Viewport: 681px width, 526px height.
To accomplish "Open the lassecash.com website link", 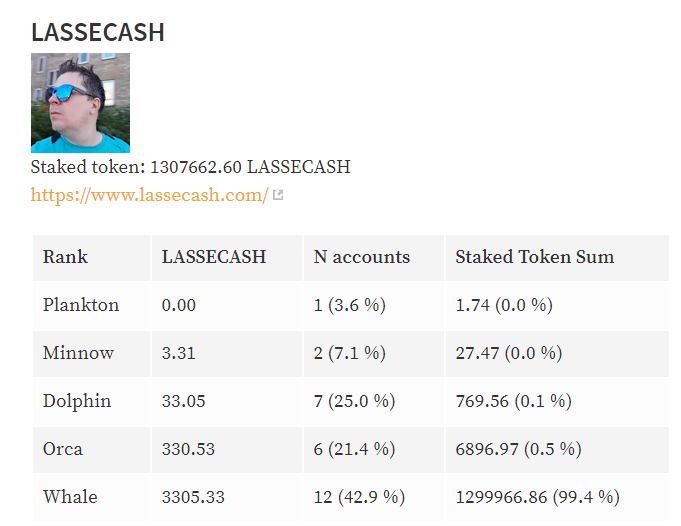I will click(x=149, y=195).
